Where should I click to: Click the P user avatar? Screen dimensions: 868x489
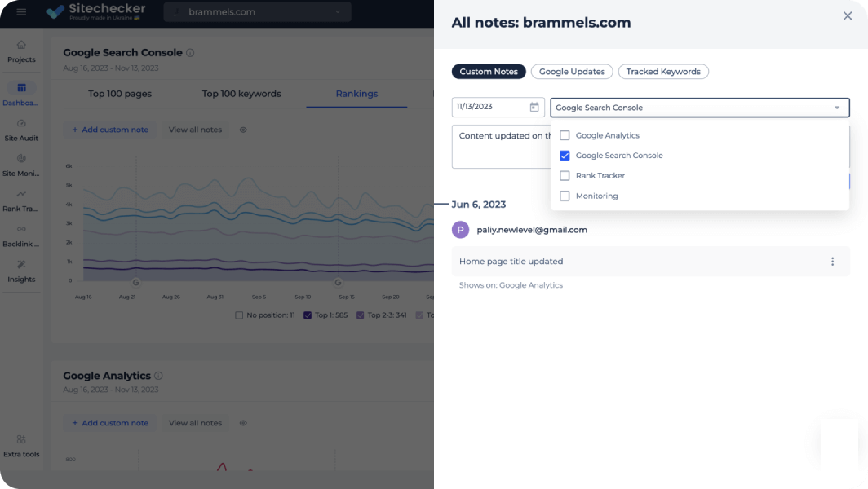[x=461, y=230]
